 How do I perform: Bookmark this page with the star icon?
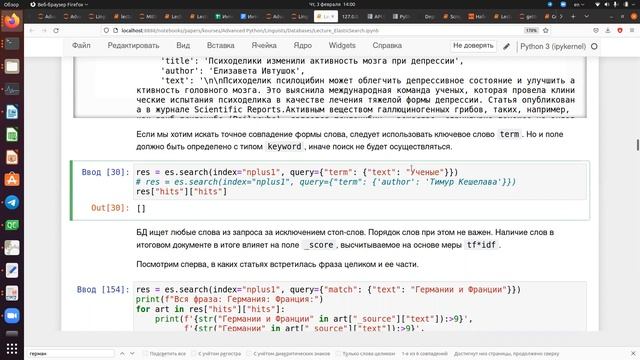coord(545,31)
